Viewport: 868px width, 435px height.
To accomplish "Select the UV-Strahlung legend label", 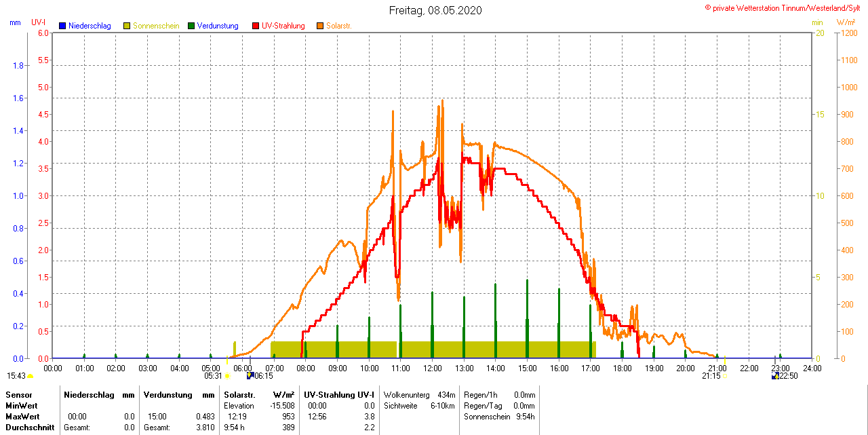I will click(283, 26).
